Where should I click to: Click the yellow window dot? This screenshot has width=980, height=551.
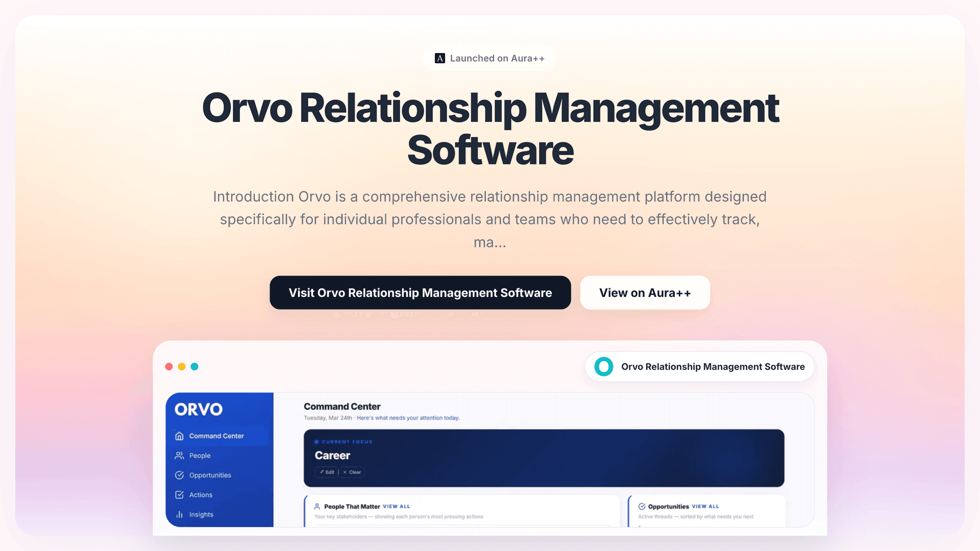182,366
